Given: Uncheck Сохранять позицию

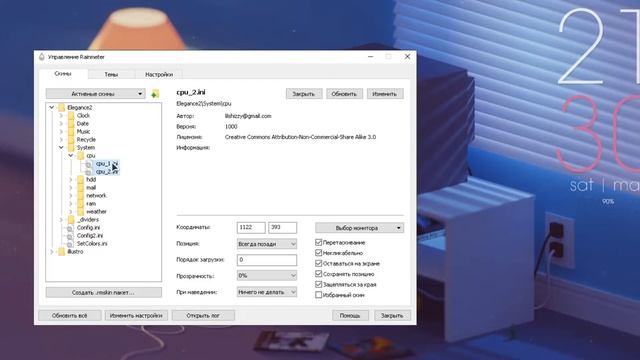Looking at the screenshot, I should pyautogui.click(x=319, y=274).
